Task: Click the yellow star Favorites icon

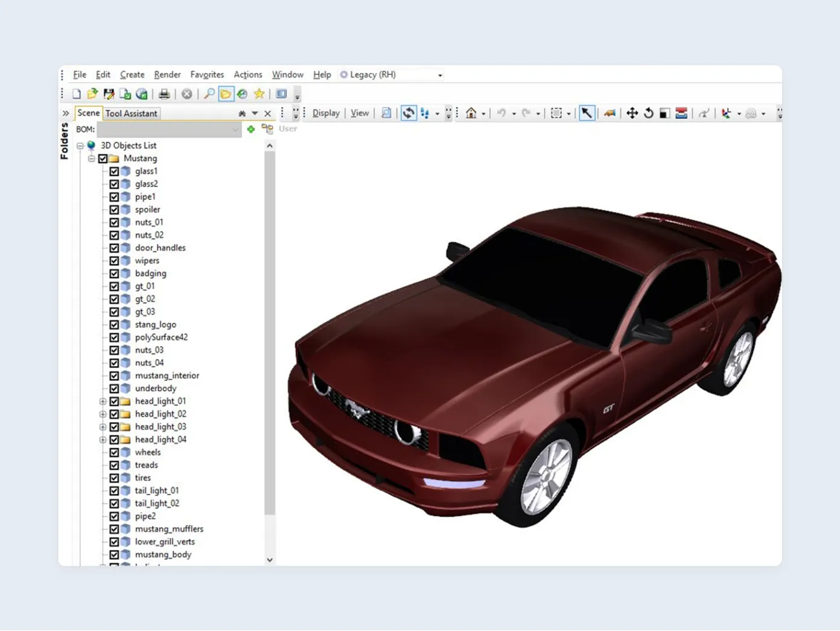Action: click(259, 94)
